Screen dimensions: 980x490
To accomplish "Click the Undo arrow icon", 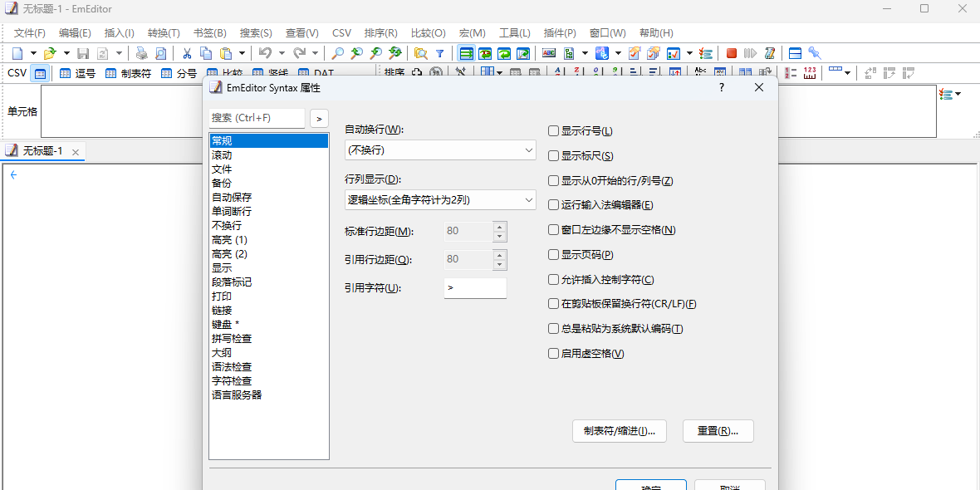I will 264,53.
